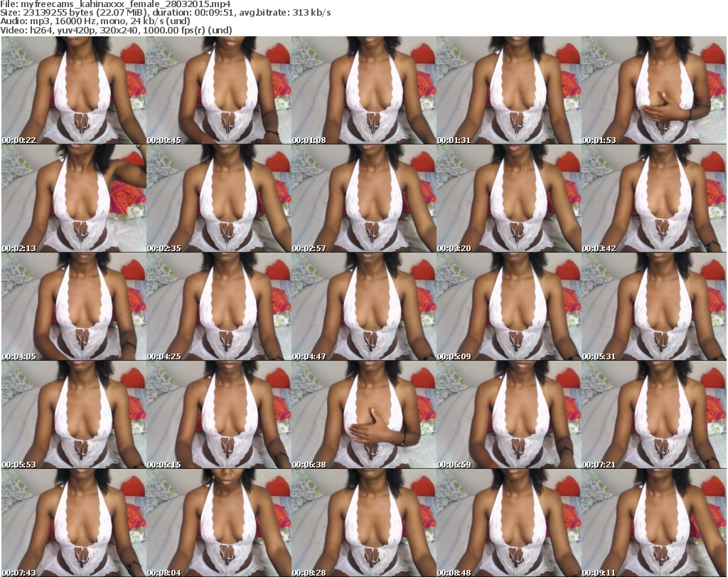Click the 'Size: 23139255 bytes' header line
Screen dimensions: 728x577
tap(165, 13)
